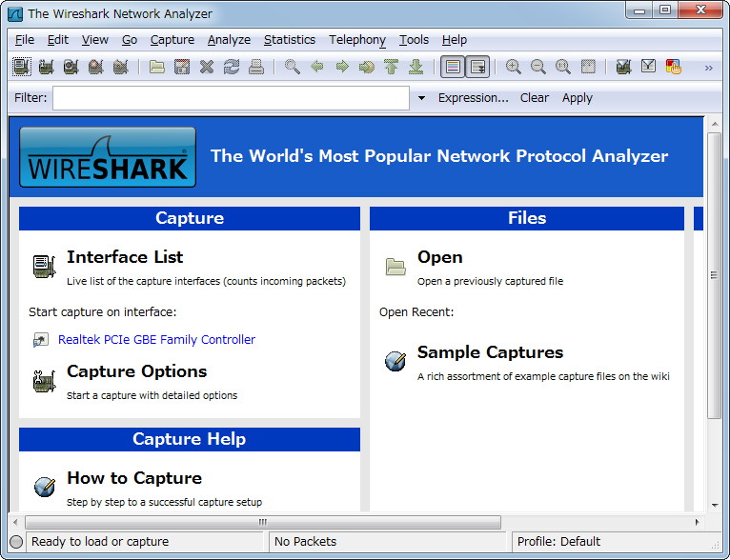Click the Interface List network card icon
The height and width of the screenshot is (560, 730).
(44, 267)
